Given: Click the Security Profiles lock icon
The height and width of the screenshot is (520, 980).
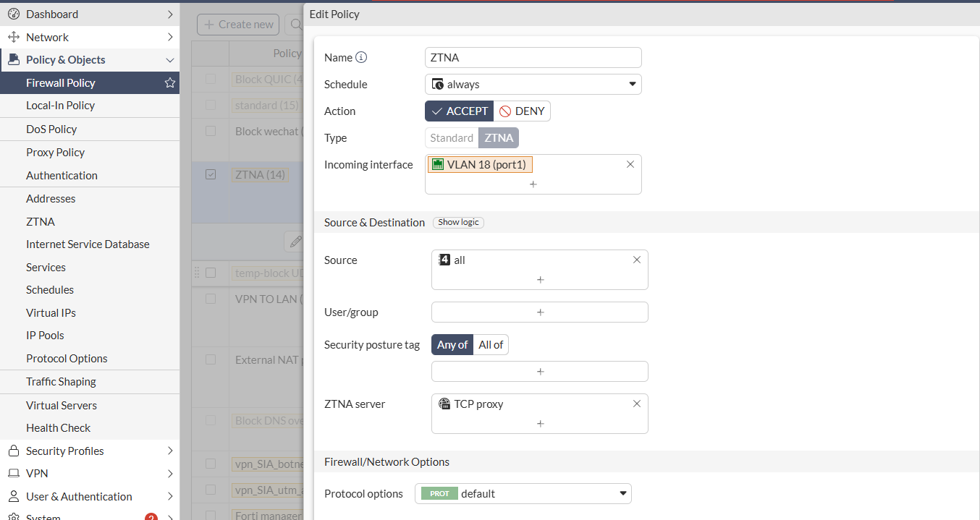Looking at the screenshot, I should (x=13, y=451).
